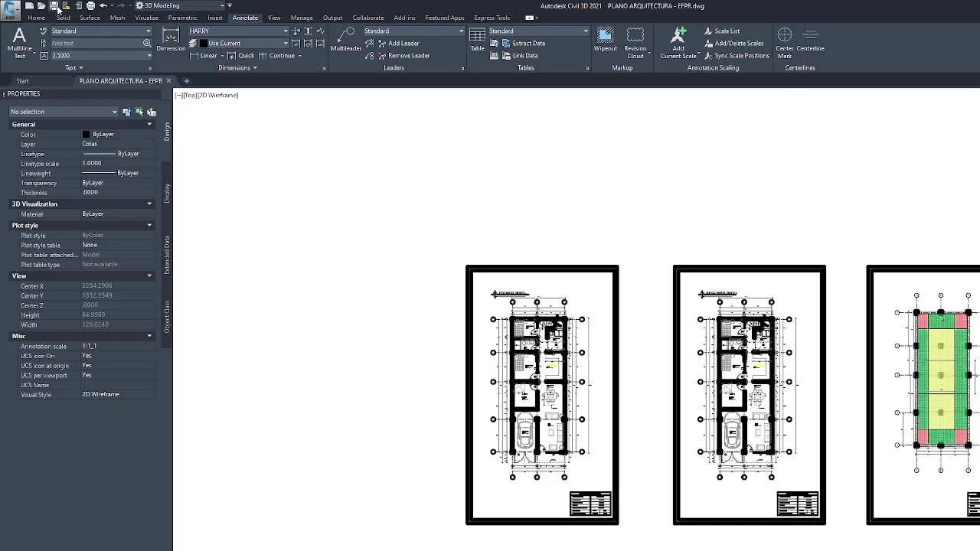Click the Find text search icon
980x551 pixels.
[x=147, y=44]
